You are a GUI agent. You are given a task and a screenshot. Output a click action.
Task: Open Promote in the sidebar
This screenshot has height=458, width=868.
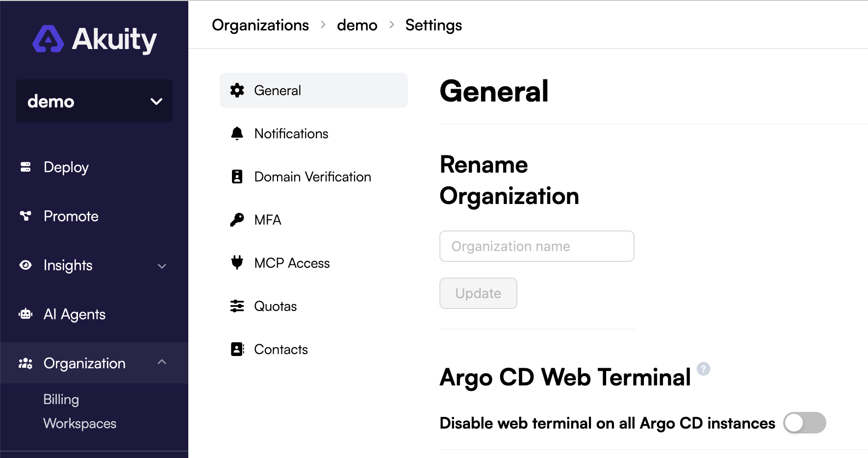[x=94, y=216]
